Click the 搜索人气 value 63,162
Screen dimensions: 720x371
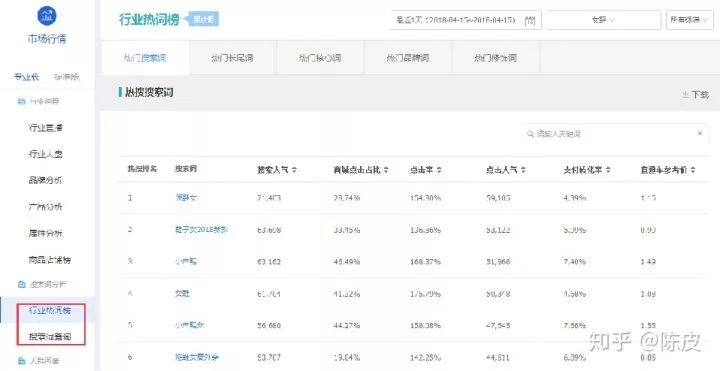[x=269, y=262]
